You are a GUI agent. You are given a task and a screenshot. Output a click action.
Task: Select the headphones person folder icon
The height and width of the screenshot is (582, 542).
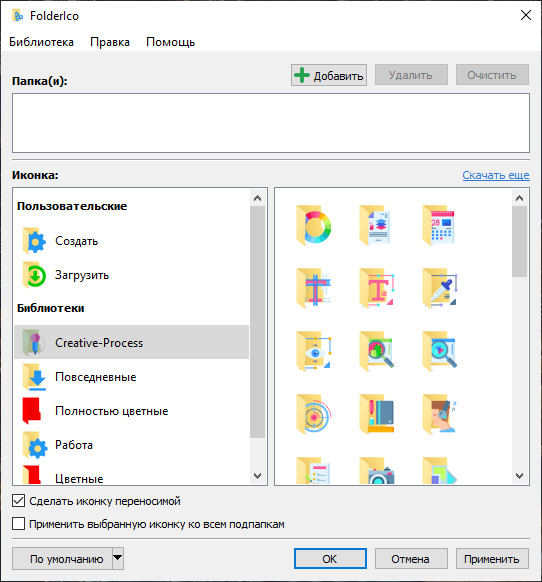click(440, 414)
